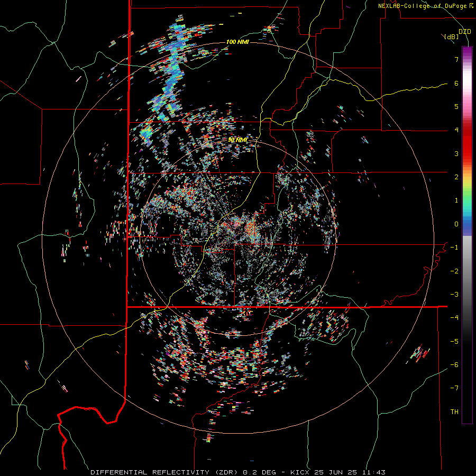Viewport: 476px width, 476px height.
Task: Click the KICX station identifier in caption
Action: coord(300,472)
